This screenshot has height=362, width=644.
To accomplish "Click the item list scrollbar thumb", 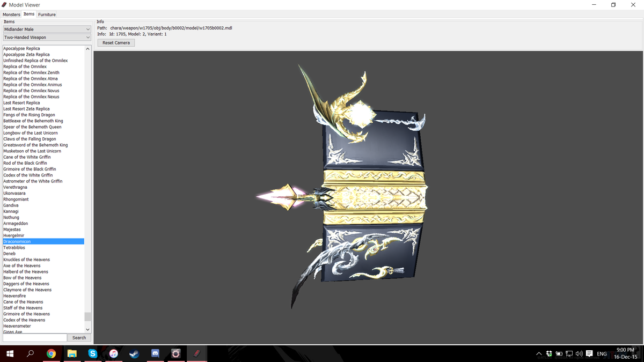I will [x=88, y=316].
